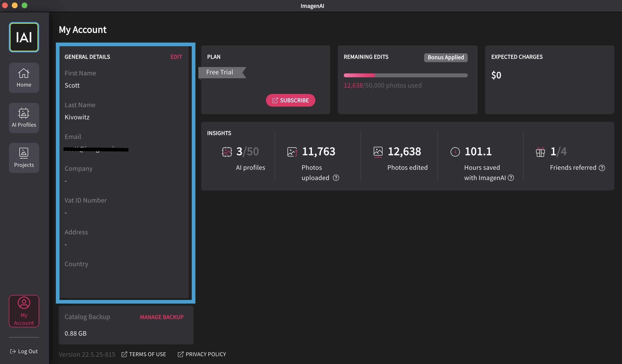Click the Photos uploaded insight icon
The height and width of the screenshot is (364, 622).
(x=292, y=152)
